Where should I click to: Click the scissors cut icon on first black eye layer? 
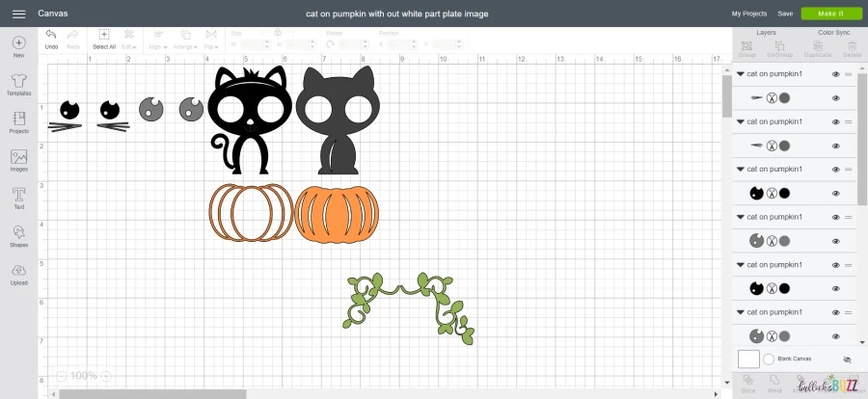click(772, 194)
